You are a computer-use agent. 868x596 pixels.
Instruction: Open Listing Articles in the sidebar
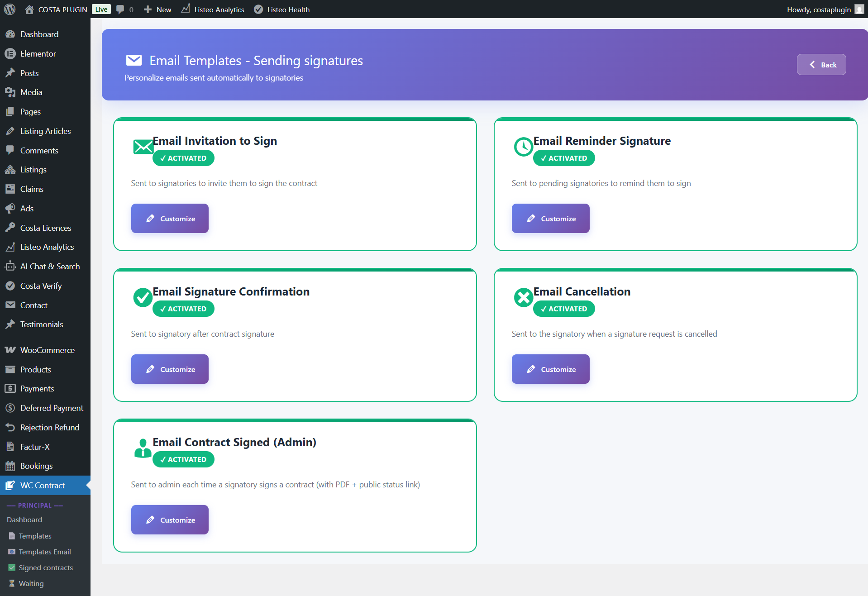45,131
